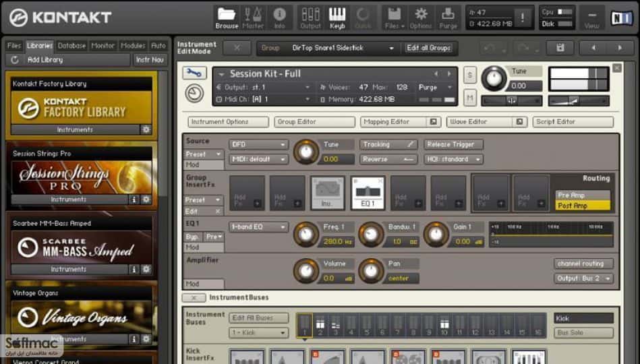Open the instrument Purge dropdown
The height and width of the screenshot is (364, 640).
[436, 88]
